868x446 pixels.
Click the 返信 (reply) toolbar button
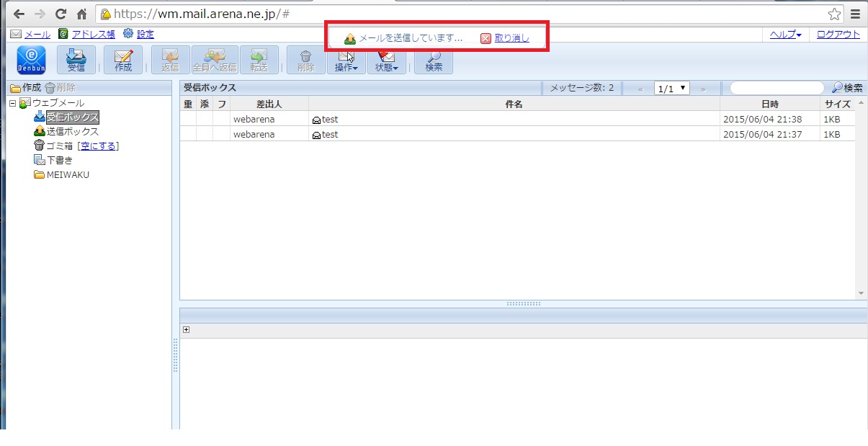click(x=171, y=60)
